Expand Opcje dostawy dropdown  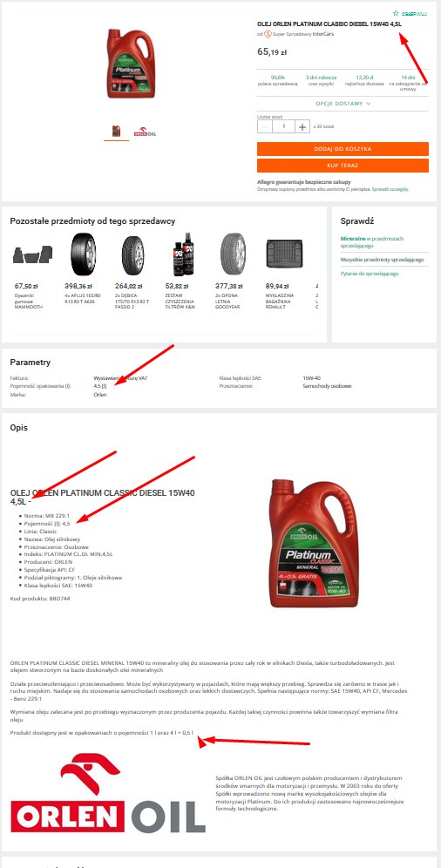point(343,104)
